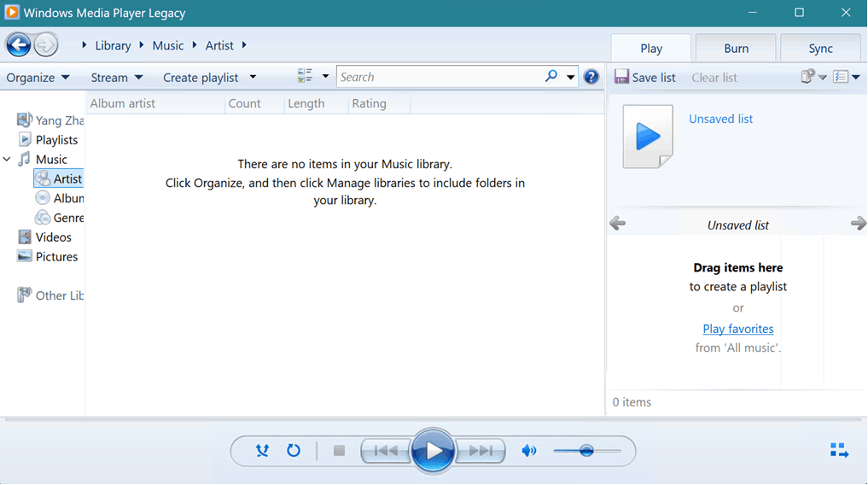This screenshot has width=868, height=485.
Task: Turn repeat on
Action: [294, 451]
